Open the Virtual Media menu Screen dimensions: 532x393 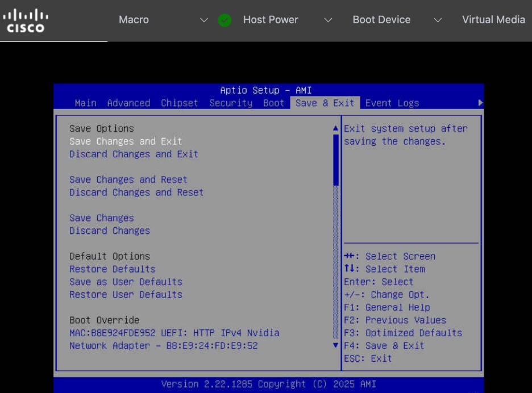coord(493,20)
